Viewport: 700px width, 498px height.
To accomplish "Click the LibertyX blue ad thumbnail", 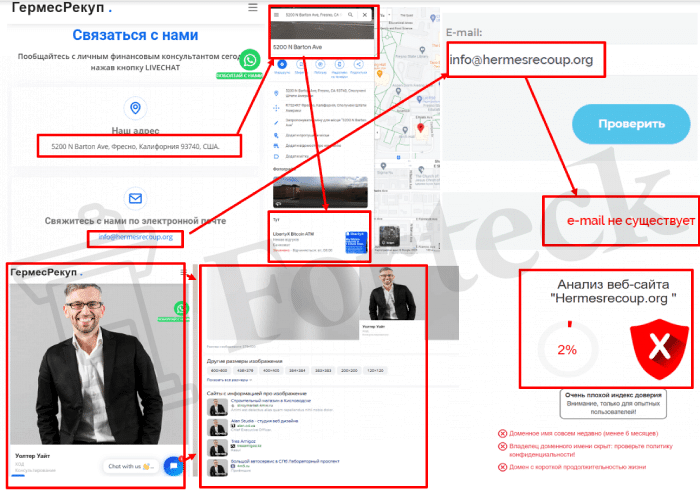I will click(x=356, y=242).
